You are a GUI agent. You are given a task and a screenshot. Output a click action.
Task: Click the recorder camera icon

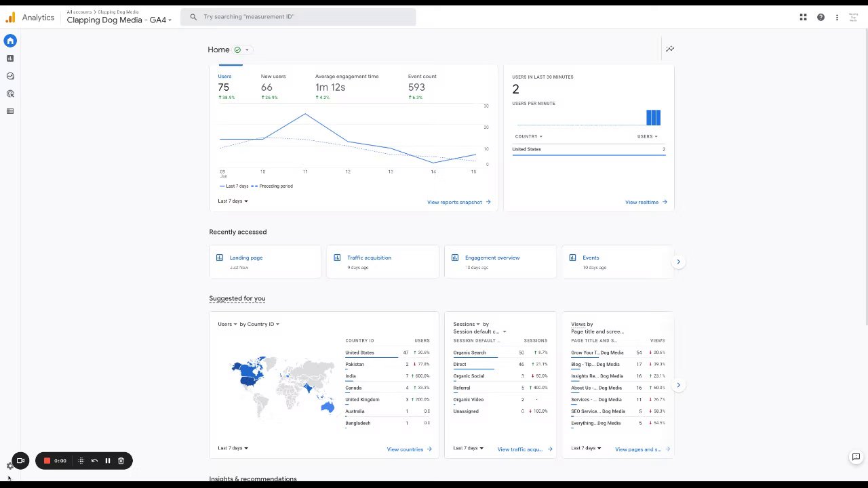pos(20,460)
